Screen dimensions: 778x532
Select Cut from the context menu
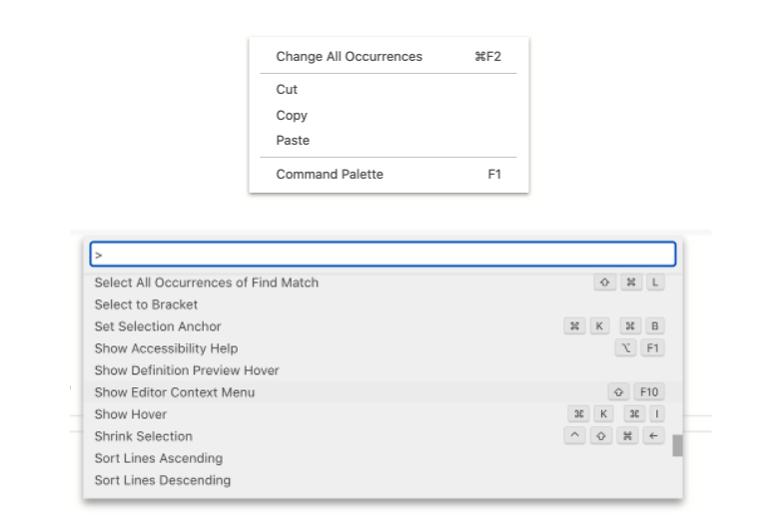point(288,90)
